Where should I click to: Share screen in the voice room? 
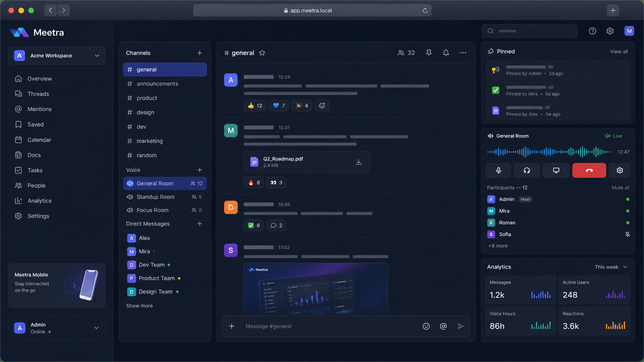click(556, 170)
